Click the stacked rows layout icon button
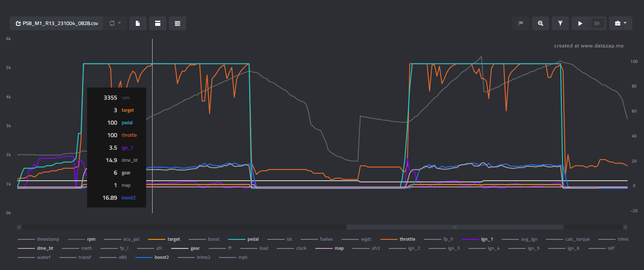 pyautogui.click(x=178, y=23)
